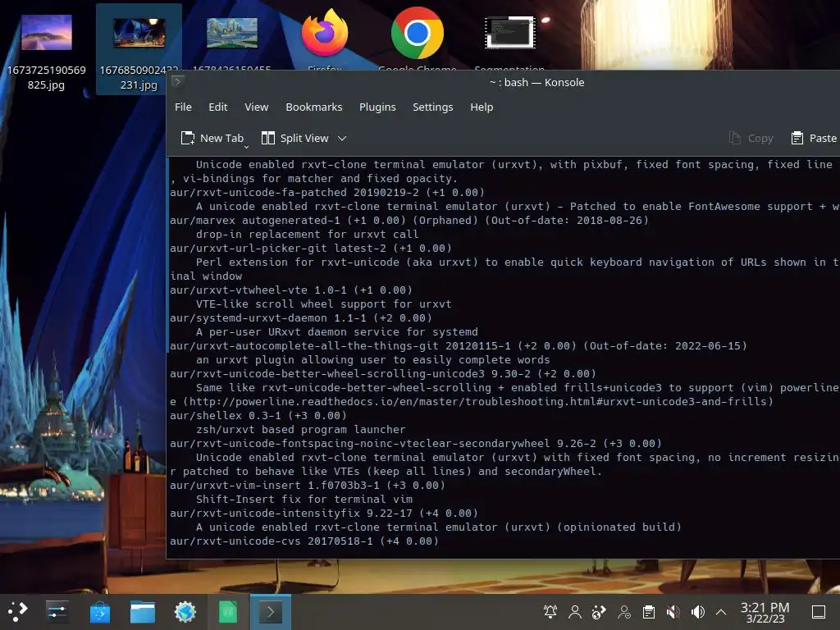Click the aur/urxvt-vim-insert line
The height and width of the screenshot is (630, 840).
point(308,485)
